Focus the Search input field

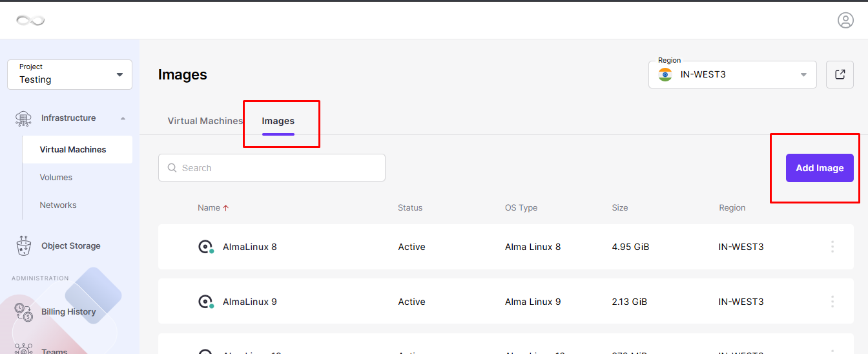pyautogui.click(x=272, y=168)
